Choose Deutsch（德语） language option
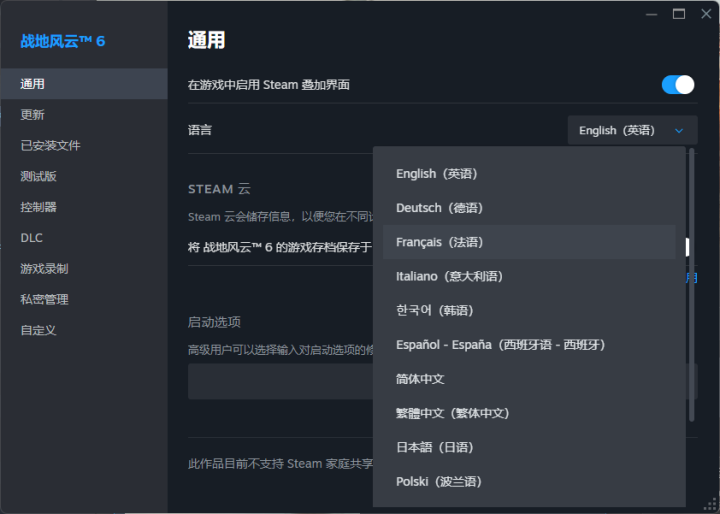720x514 pixels. pos(439,208)
